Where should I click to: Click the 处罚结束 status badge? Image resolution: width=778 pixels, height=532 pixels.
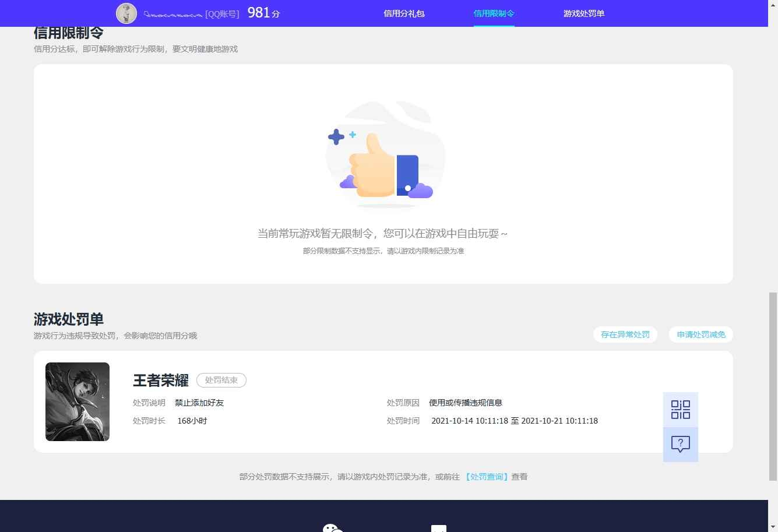(221, 380)
